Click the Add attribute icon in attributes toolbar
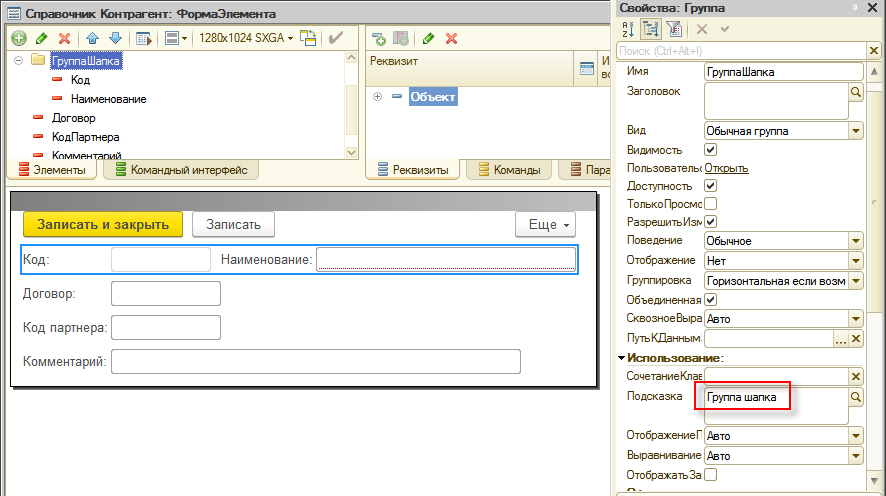The width and height of the screenshot is (886, 496). coord(379,38)
